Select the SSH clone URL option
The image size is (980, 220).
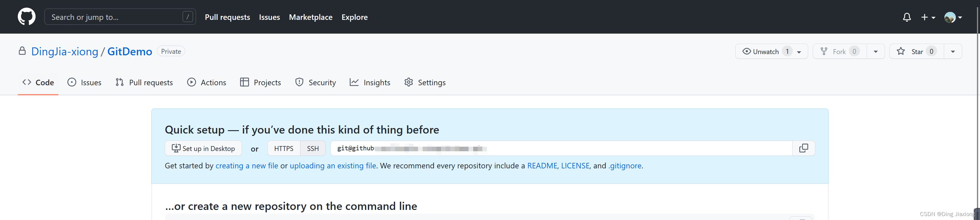pos(313,148)
